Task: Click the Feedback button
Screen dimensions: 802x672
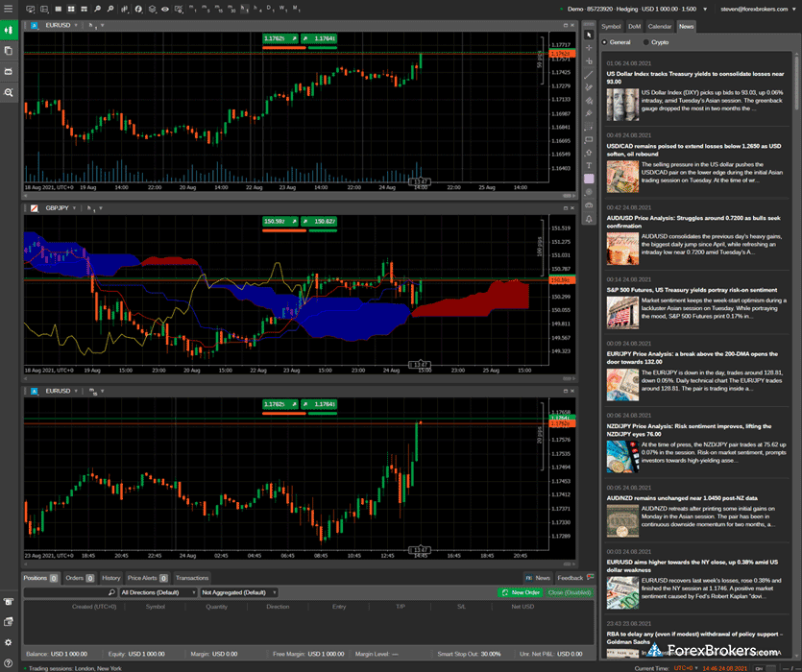Action: [575, 578]
